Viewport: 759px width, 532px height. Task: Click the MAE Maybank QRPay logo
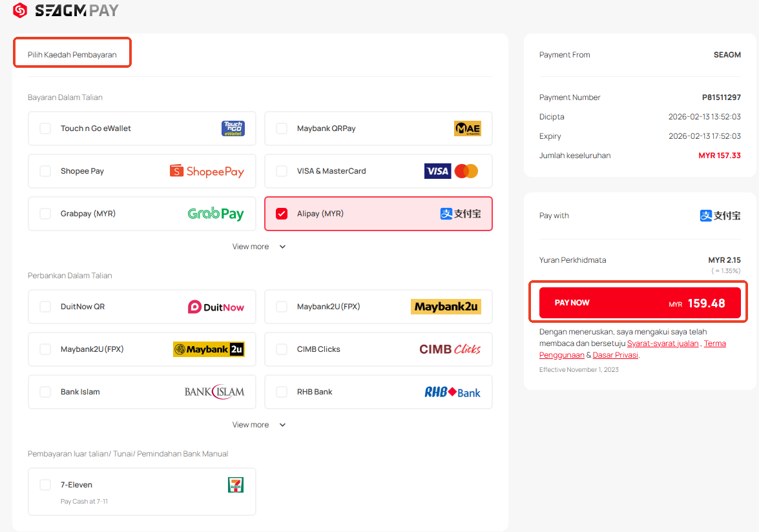pos(467,128)
